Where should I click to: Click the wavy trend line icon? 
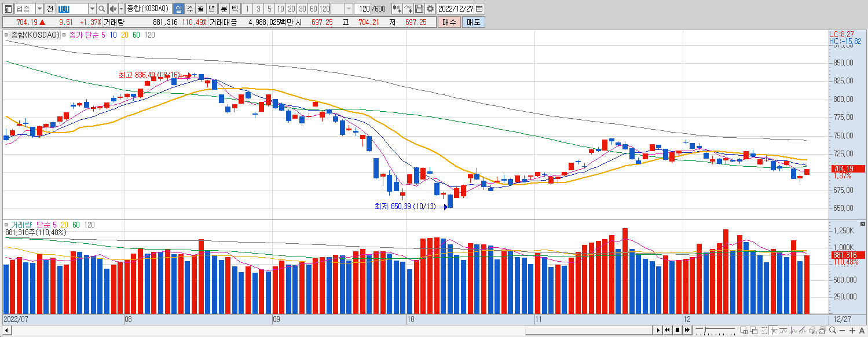pos(783,331)
